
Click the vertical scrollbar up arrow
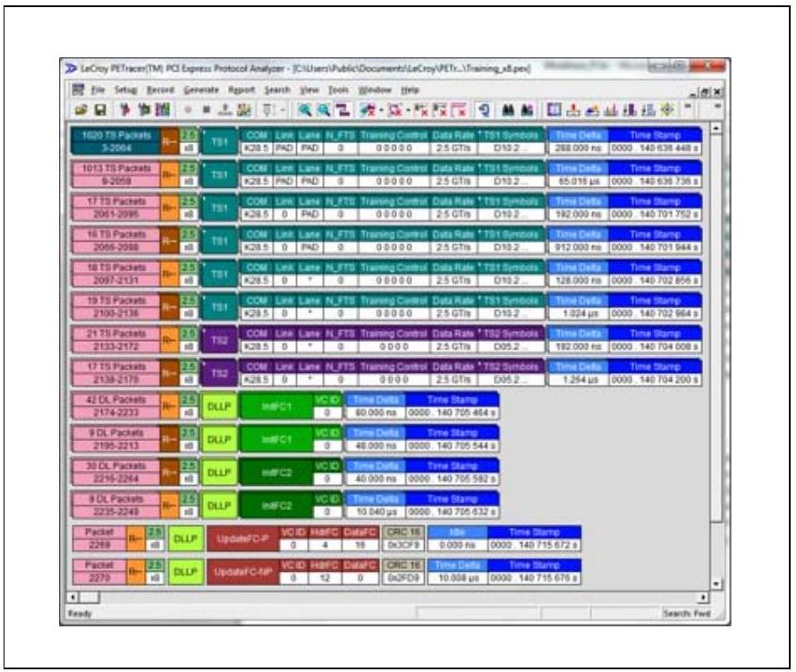716,128
